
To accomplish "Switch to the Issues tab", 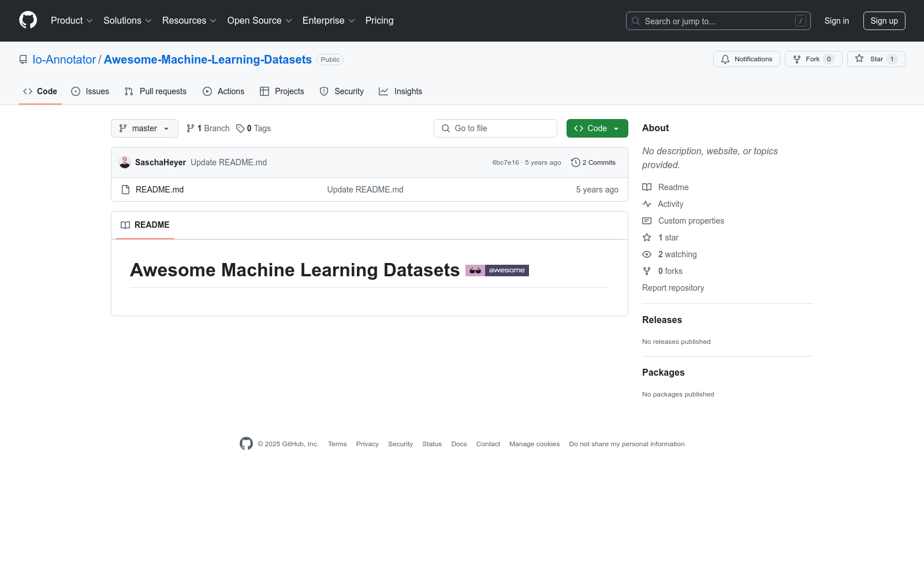I will click(x=90, y=91).
